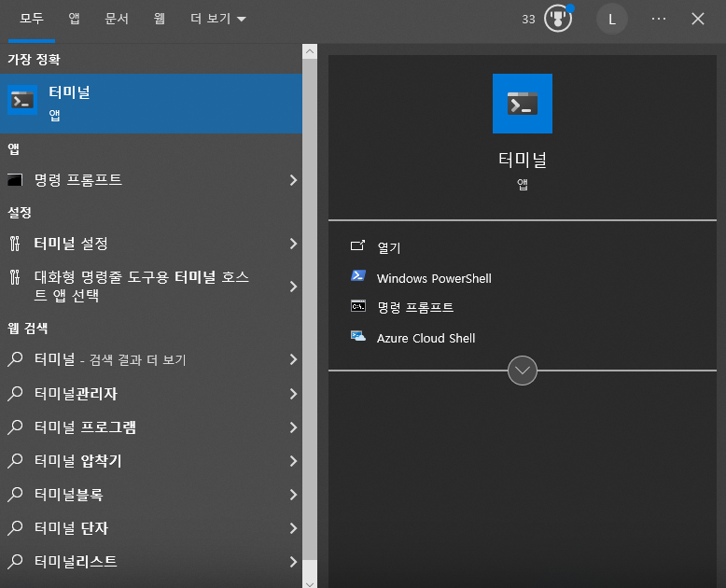Select the 모두 tab

point(32,19)
